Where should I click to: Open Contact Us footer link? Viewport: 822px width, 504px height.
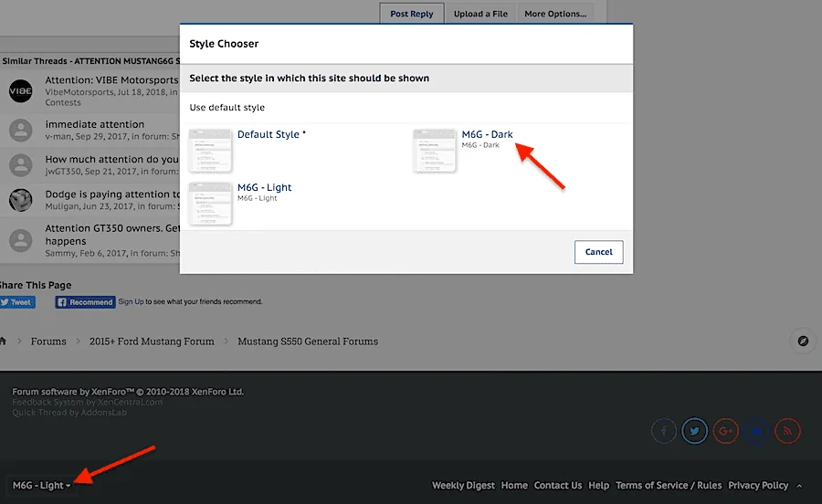pyautogui.click(x=558, y=486)
